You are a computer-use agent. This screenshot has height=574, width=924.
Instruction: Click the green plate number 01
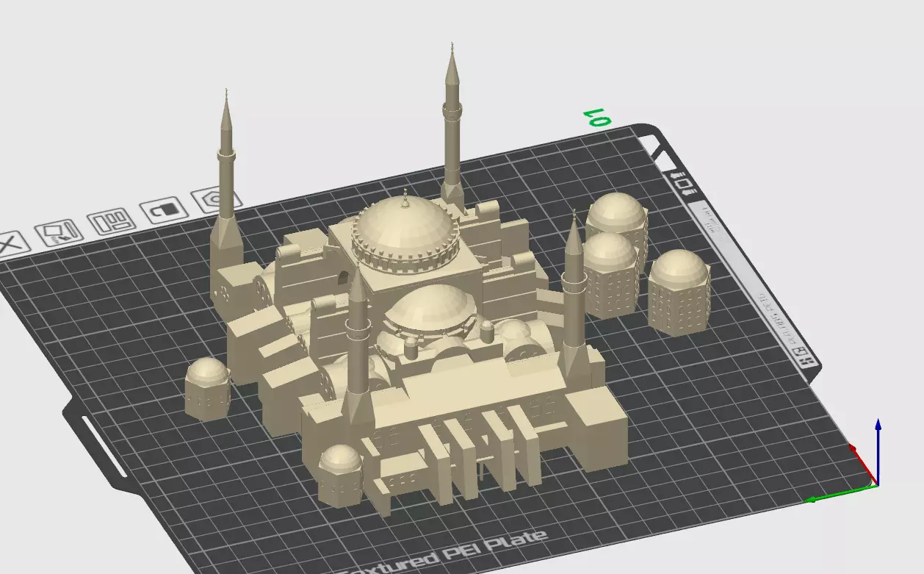pyautogui.click(x=596, y=118)
